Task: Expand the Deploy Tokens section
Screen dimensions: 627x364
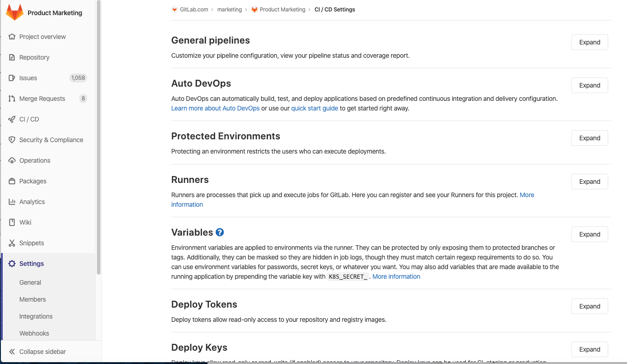Action: tap(589, 306)
